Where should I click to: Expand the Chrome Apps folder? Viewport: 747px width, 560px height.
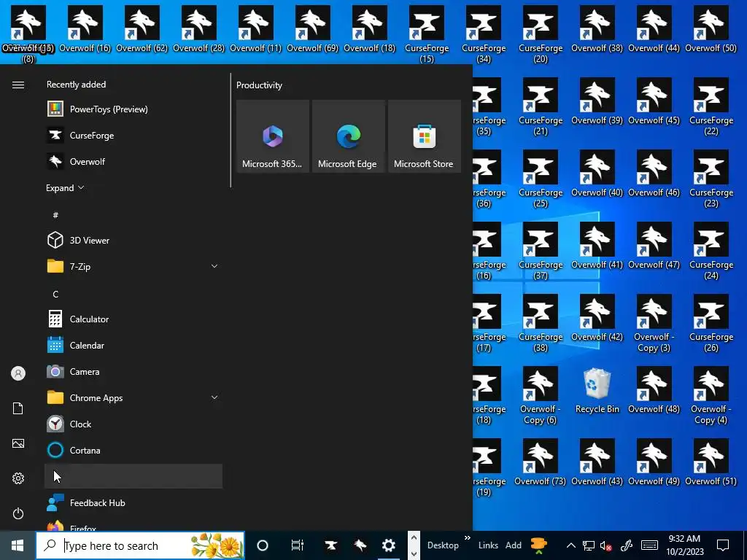133,397
